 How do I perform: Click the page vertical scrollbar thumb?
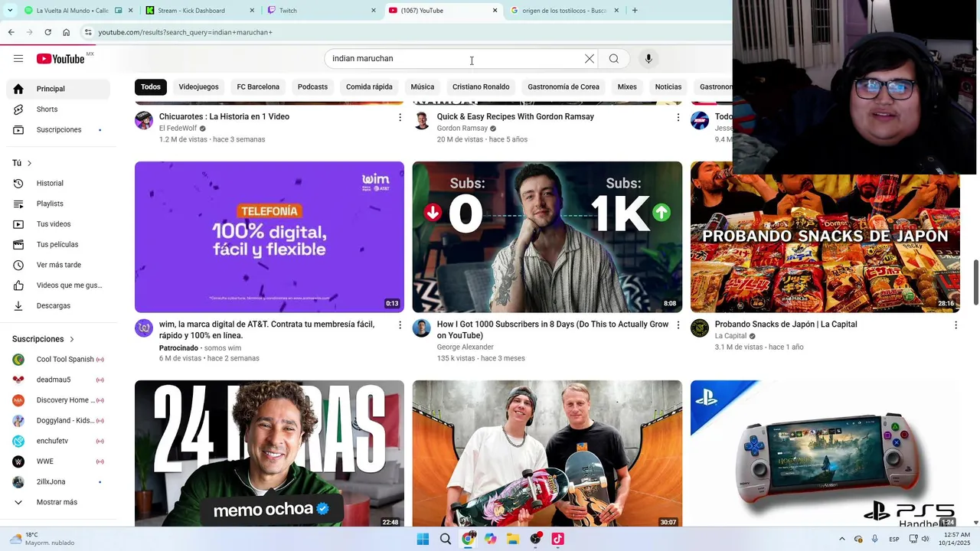point(975,282)
